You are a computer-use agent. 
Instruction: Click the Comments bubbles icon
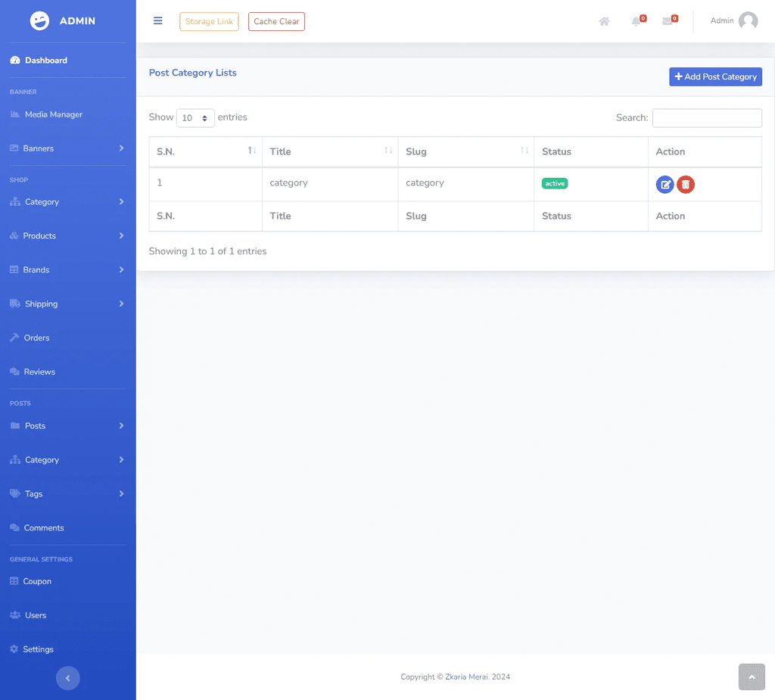(x=14, y=528)
